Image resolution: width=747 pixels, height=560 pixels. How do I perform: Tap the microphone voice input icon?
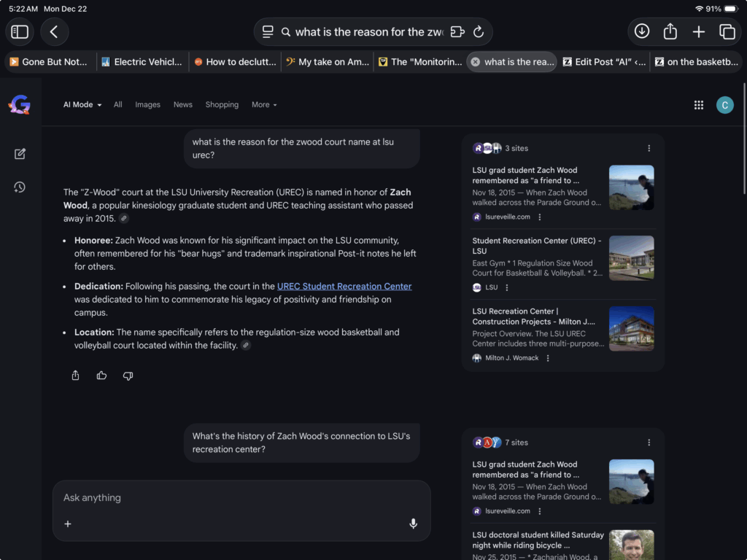coord(413,524)
